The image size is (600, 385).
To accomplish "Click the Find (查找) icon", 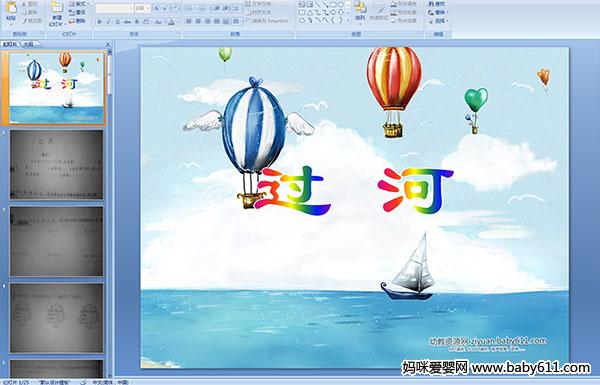I will point(437,4).
